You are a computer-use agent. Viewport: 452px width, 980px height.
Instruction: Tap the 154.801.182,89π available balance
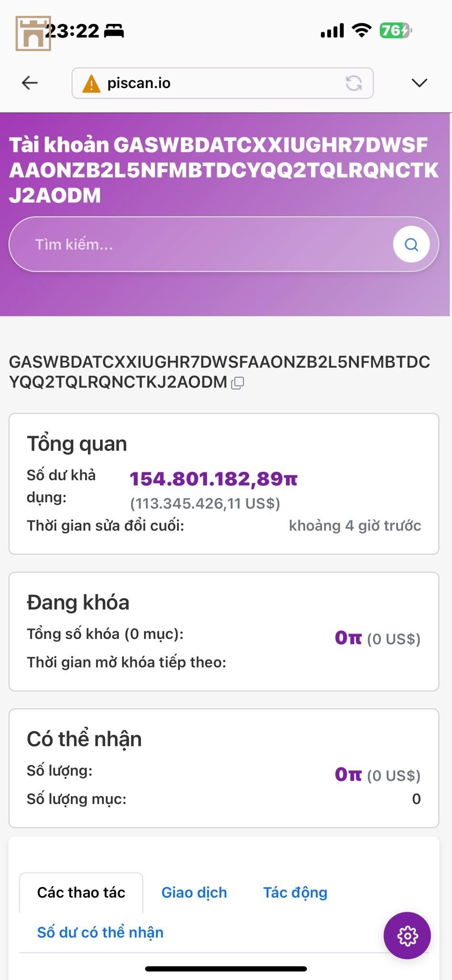pyautogui.click(x=213, y=479)
